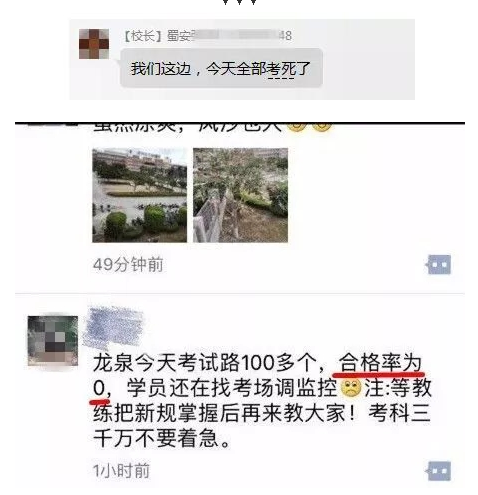Screen dimensions: 478x495
Task: Tap the dashed-underlined 考死 words in bubble
Action: tap(281, 69)
